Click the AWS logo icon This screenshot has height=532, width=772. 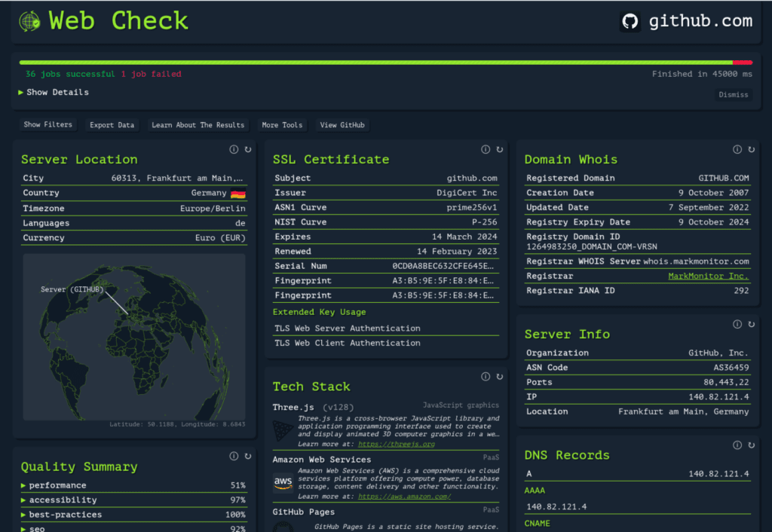pos(283,482)
